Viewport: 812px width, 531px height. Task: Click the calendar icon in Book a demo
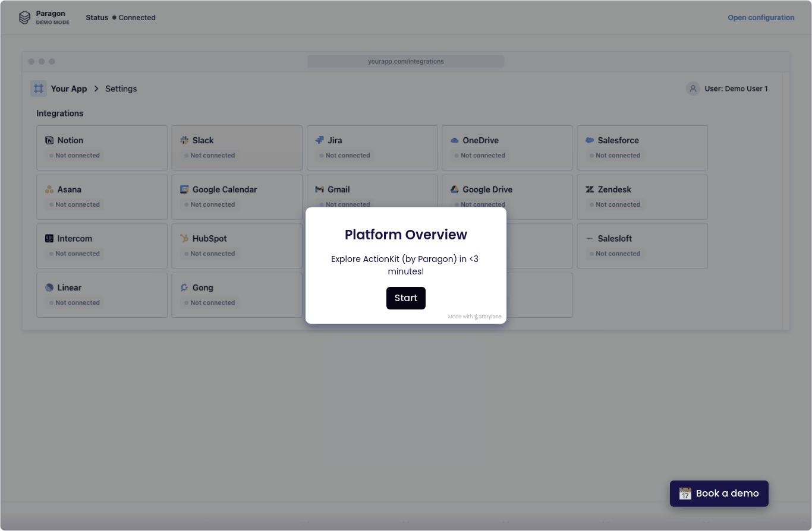685,494
